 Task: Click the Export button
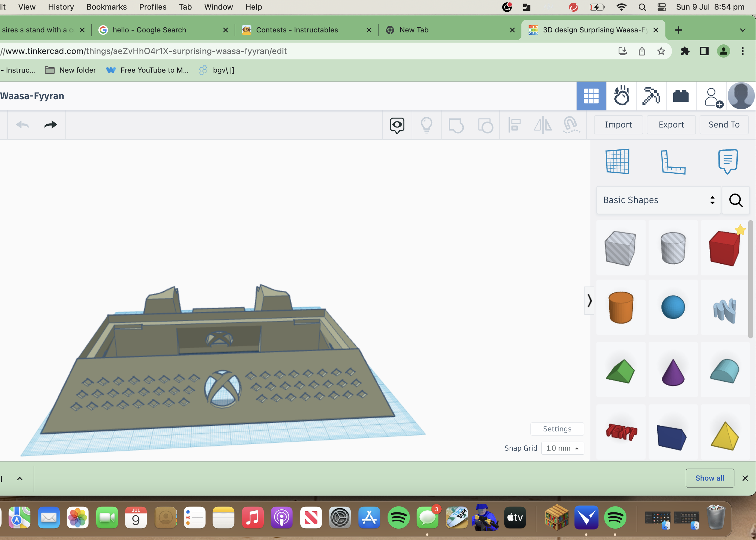pyautogui.click(x=671, y=125)
